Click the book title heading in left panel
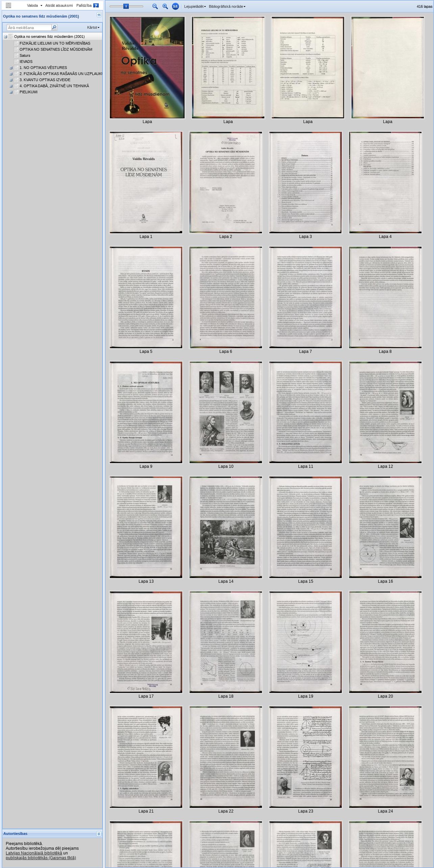This screenshot has height=868, width=434. (41, 16)
